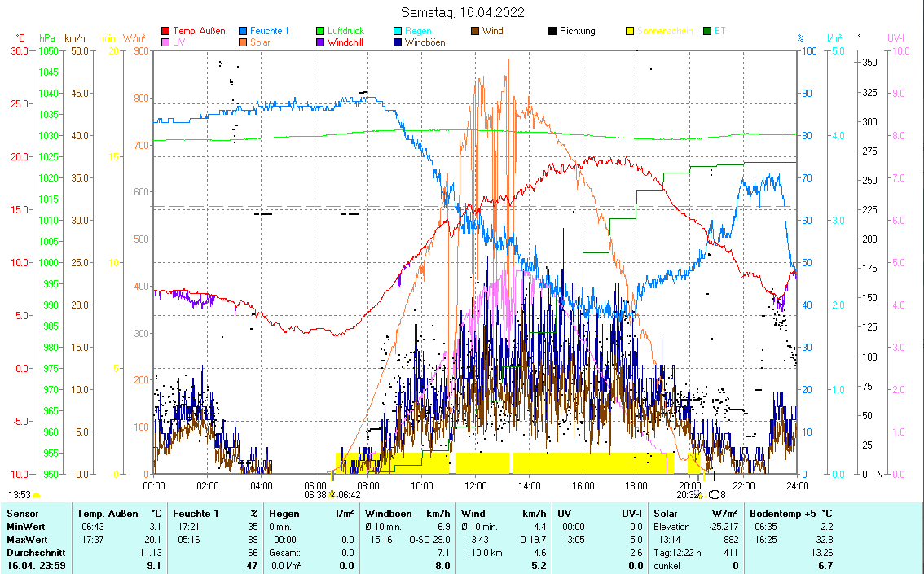Click the average temperature value 11.13

[150, 553]
